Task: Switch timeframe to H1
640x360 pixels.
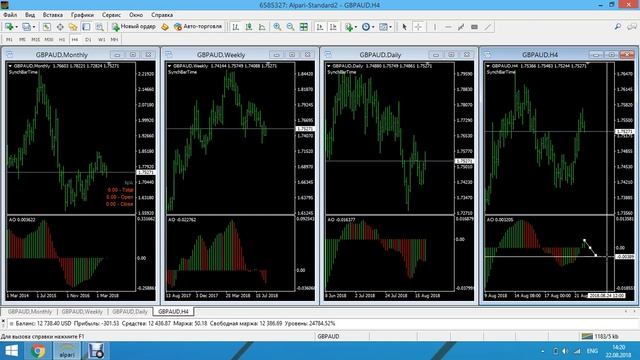Action: coord(62,40)
